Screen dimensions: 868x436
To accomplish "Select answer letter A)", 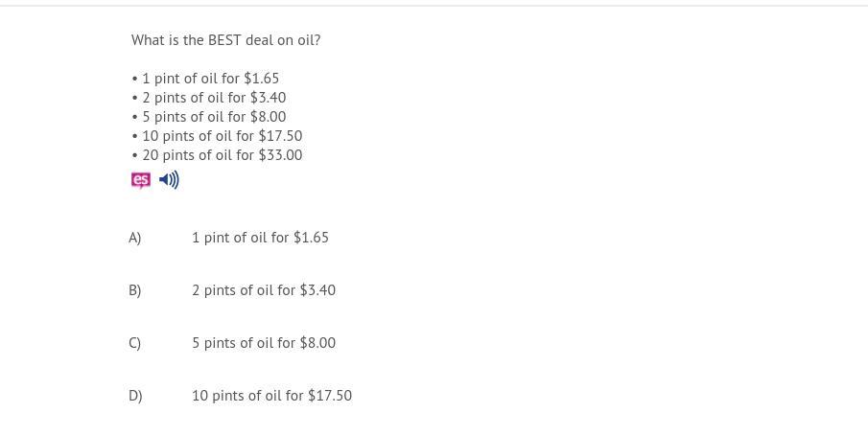I will tap(135, 238).
